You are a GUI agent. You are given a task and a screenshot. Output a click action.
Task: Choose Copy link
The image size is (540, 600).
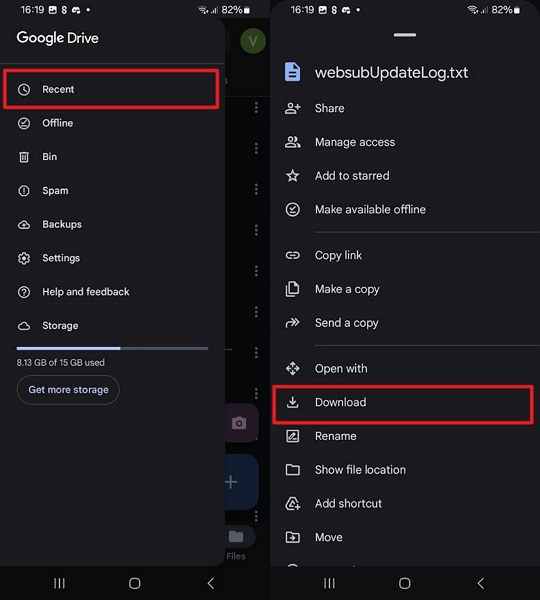pyautogui.click(x=405, y=255)
